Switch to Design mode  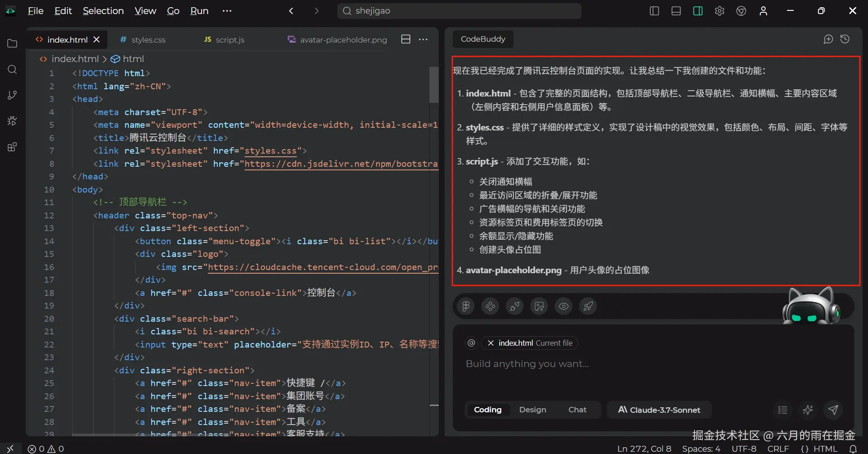tap(532, 410)
